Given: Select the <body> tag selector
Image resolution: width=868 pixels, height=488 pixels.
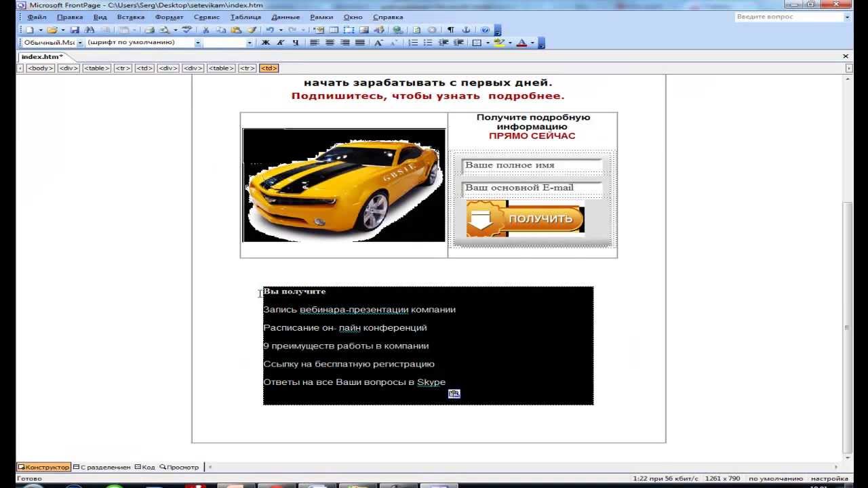Looking at the screenshot, I should (41, 68).
